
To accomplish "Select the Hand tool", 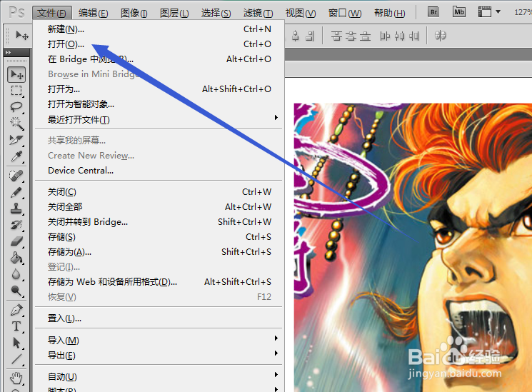I will pos(16,378).
